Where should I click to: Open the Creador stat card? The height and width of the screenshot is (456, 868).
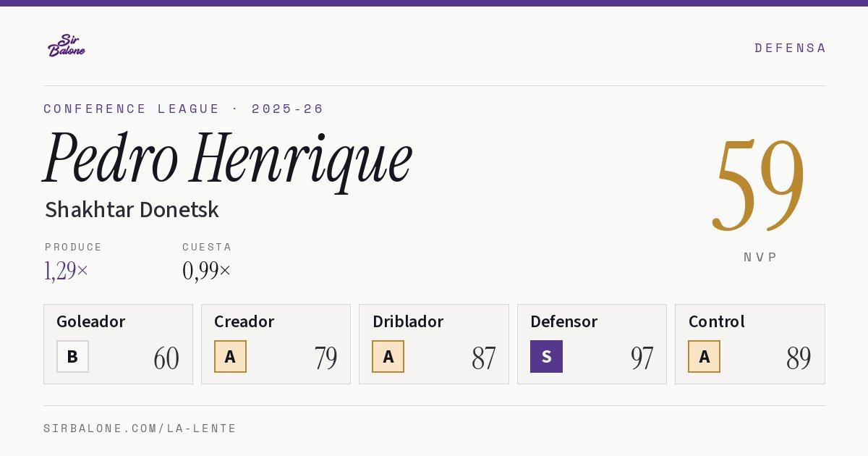coord(276,344)
